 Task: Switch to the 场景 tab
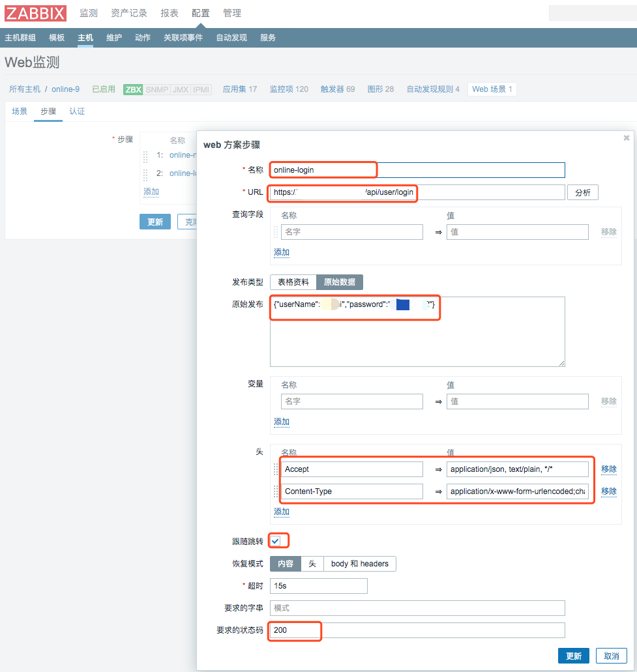(x=20, y=111)
